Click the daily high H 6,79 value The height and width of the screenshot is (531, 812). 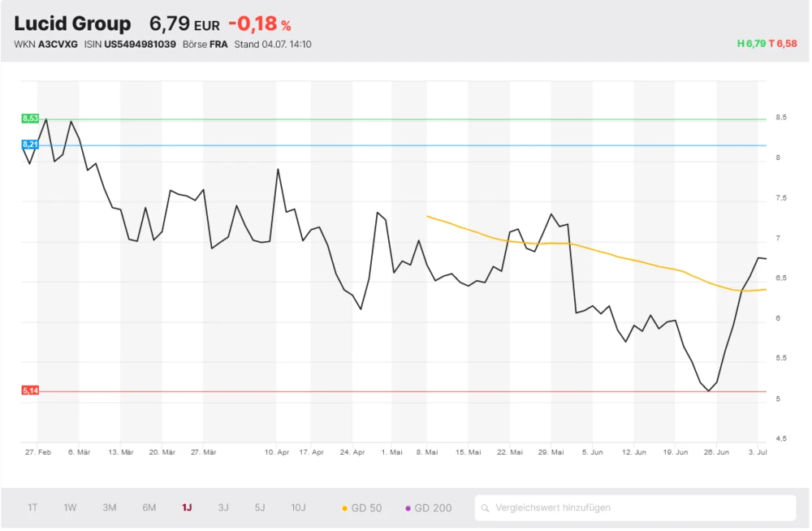coord(751,44)
